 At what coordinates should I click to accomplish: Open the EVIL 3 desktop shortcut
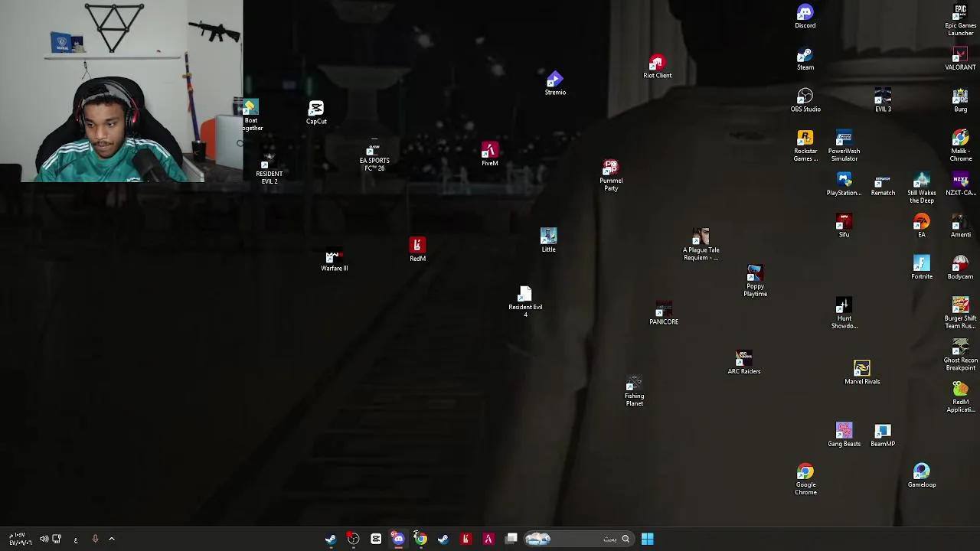tap(883, 100)
